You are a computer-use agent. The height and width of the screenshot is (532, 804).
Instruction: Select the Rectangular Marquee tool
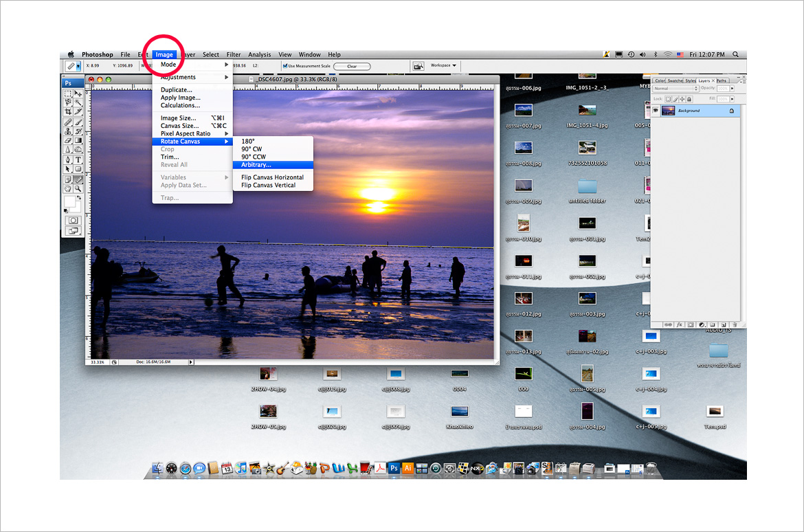[68, 93]
